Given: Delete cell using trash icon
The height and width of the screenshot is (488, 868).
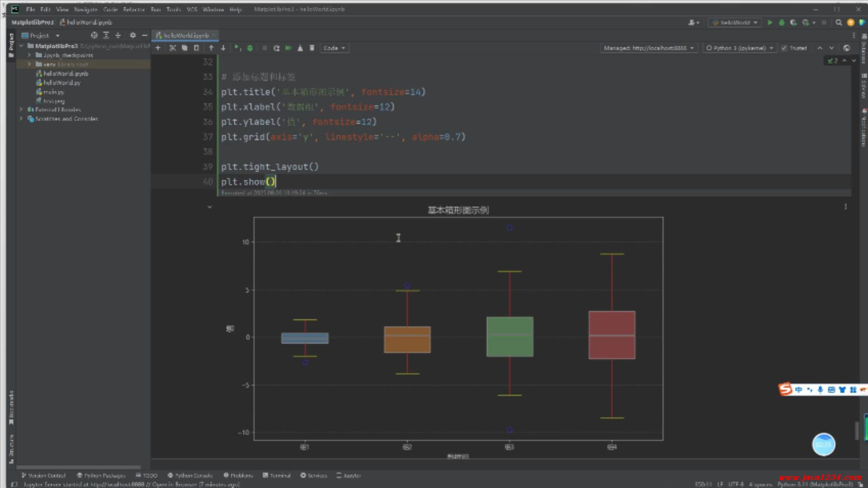Looking at the screenshot, I should 312,48.
